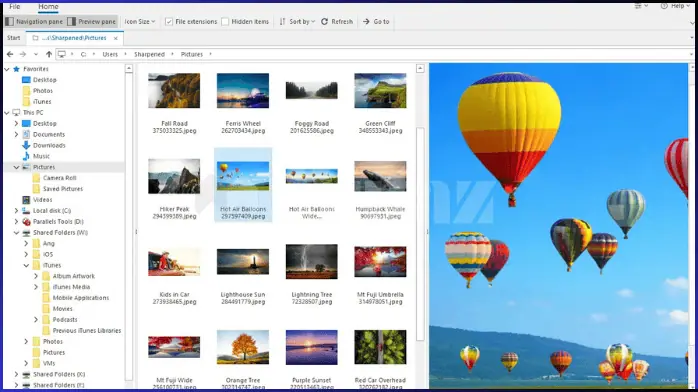698x392 pixels.
Task: Expand the Ang folder node
Action: tap(26, 243)
